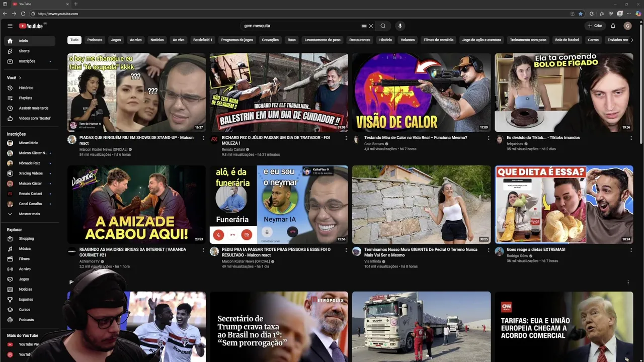Open options menu for REAGINDO AS MAIORES BRIGAS video
This screenshot has height=362, width=644.
click(x=204, y=250)
